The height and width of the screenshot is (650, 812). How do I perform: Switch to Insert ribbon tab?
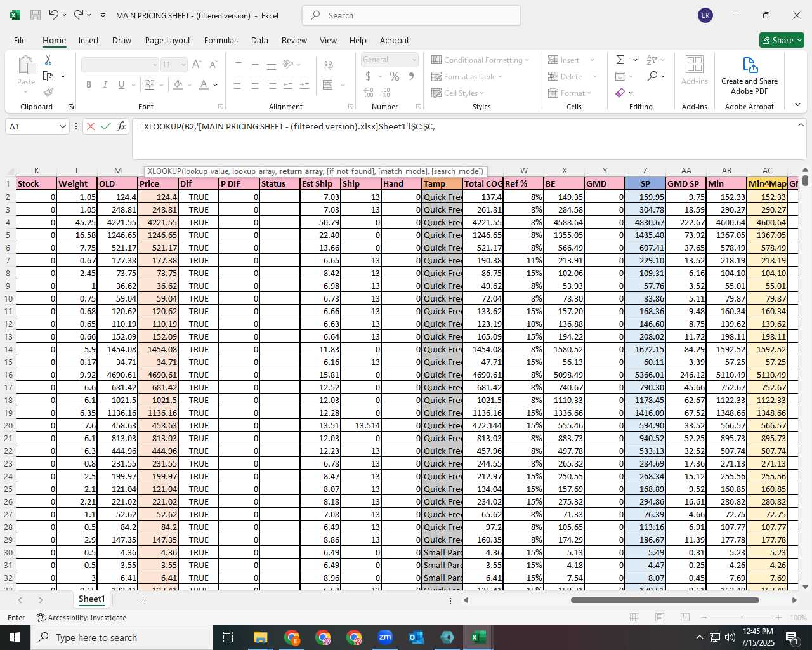(x=89, y=40)
